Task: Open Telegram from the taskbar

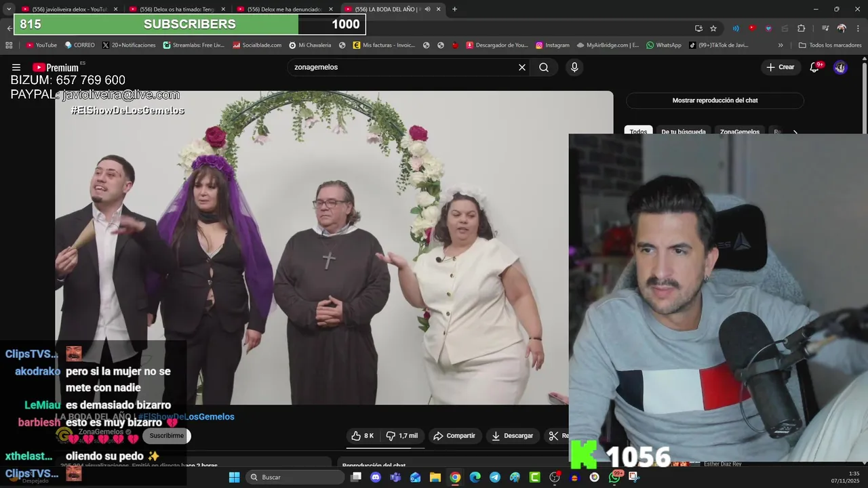Action: coord(495,477)
